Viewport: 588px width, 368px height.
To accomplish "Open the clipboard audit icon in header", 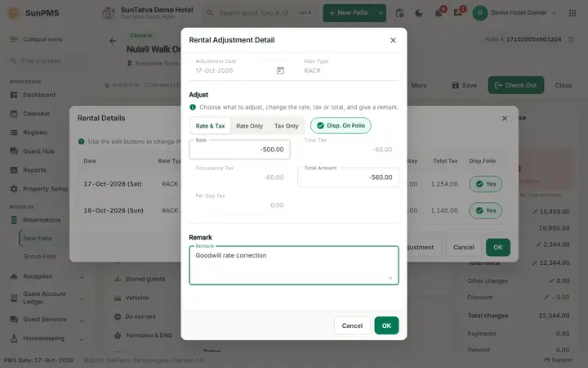I will [399, 13].
